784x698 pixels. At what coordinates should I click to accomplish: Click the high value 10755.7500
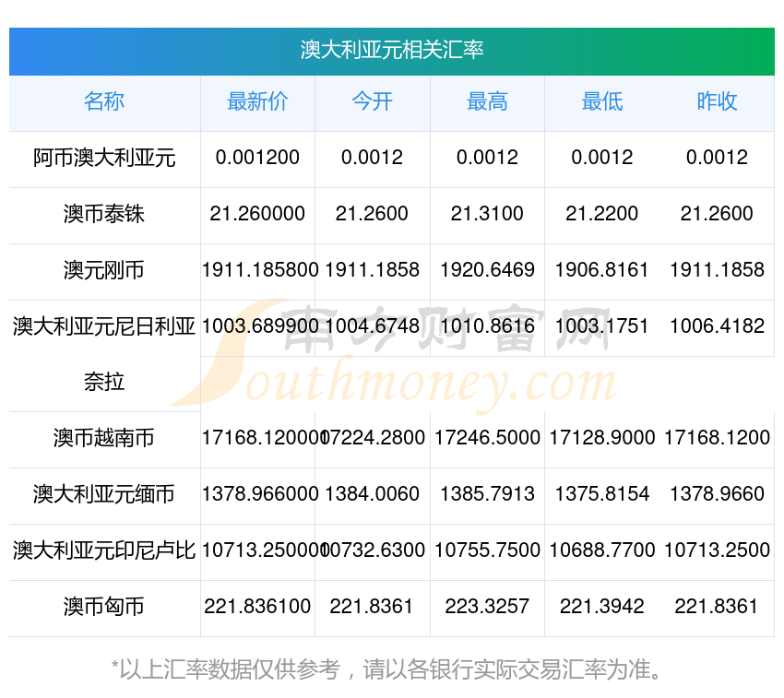[x=487, y=550]
